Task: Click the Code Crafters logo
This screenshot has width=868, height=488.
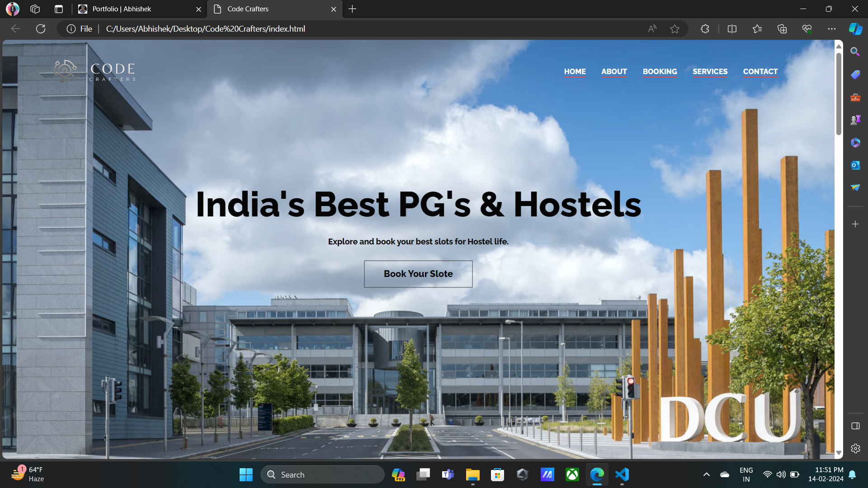Action: pos(94,71)
